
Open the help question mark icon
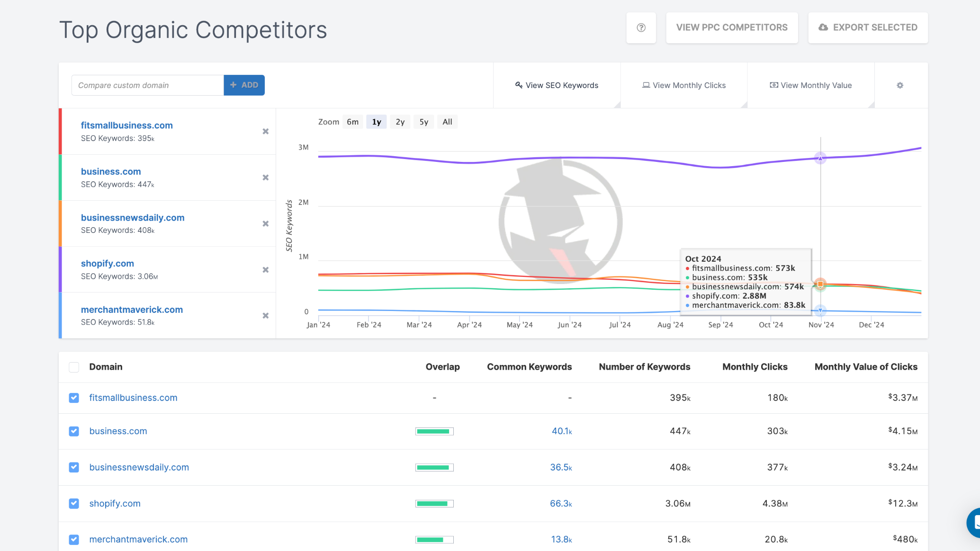pyautogui.click(x=641, y=28)
